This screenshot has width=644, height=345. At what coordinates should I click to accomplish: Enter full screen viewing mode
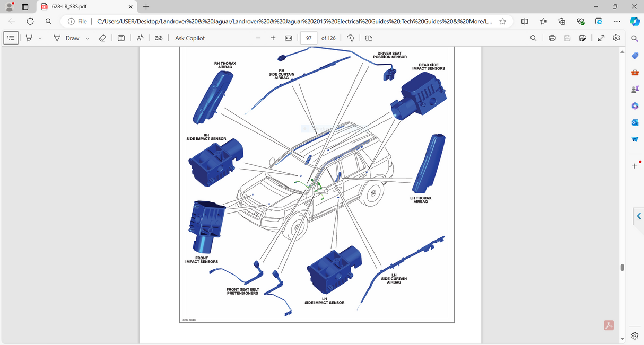point(601,38)
